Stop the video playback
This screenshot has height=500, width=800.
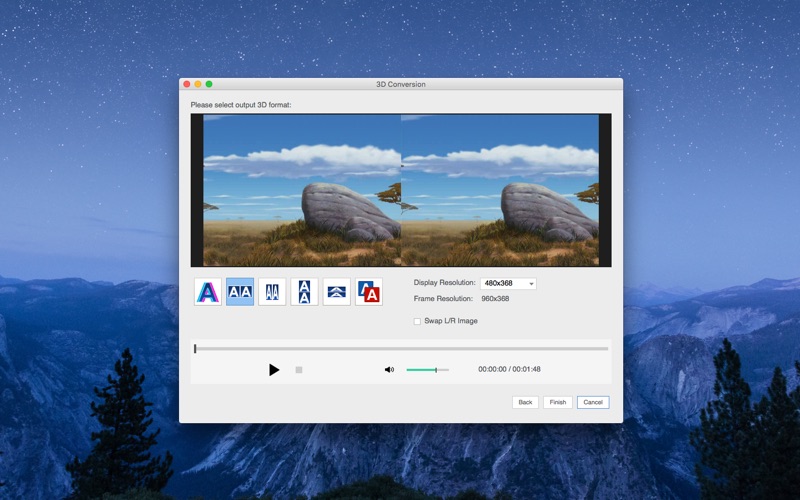click(x=299, y=370)
